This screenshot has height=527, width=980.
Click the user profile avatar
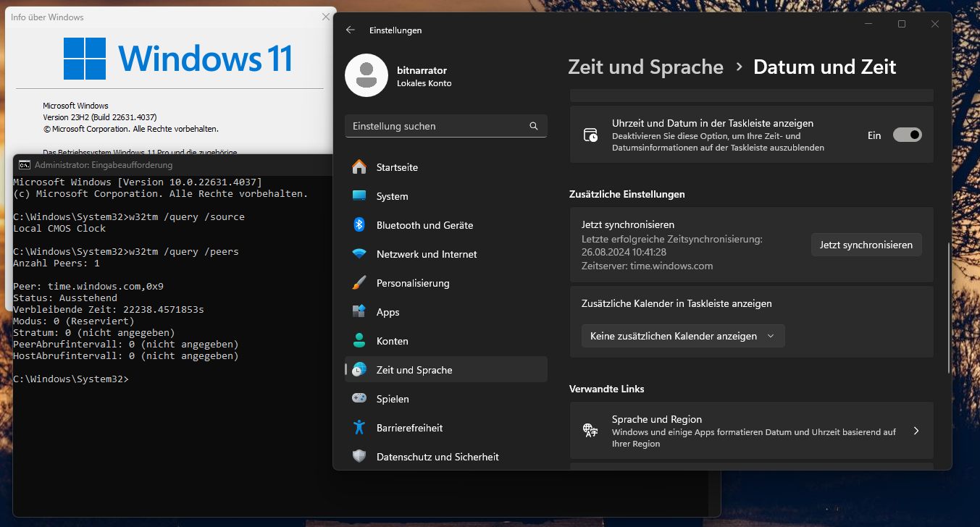click(367, 75)
